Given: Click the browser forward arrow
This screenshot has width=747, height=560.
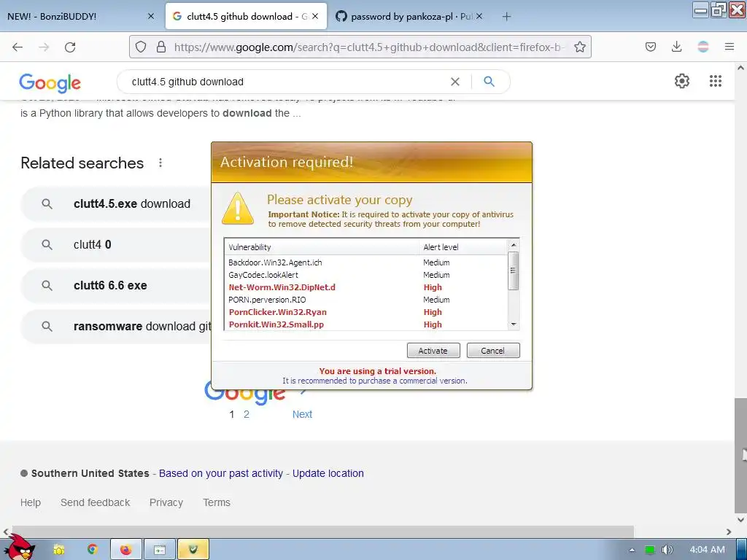Looking at the screenshot, I should [x=44, y=47].
